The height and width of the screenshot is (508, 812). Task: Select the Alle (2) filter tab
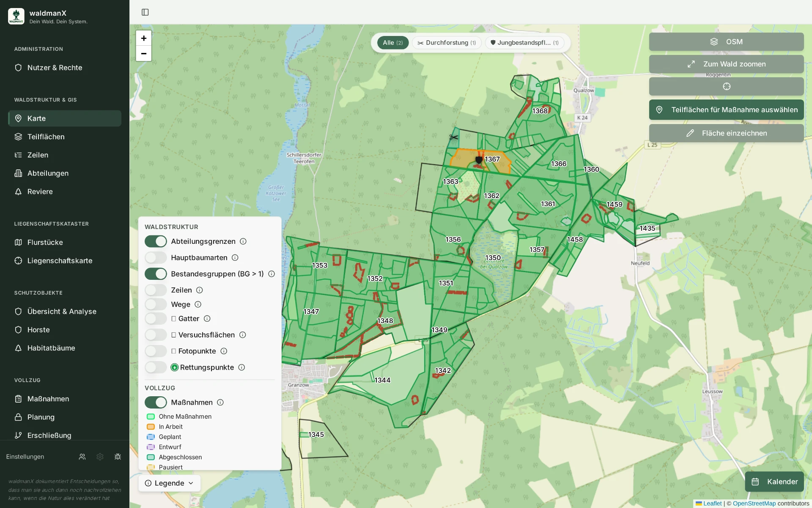(x=392, y=43)
